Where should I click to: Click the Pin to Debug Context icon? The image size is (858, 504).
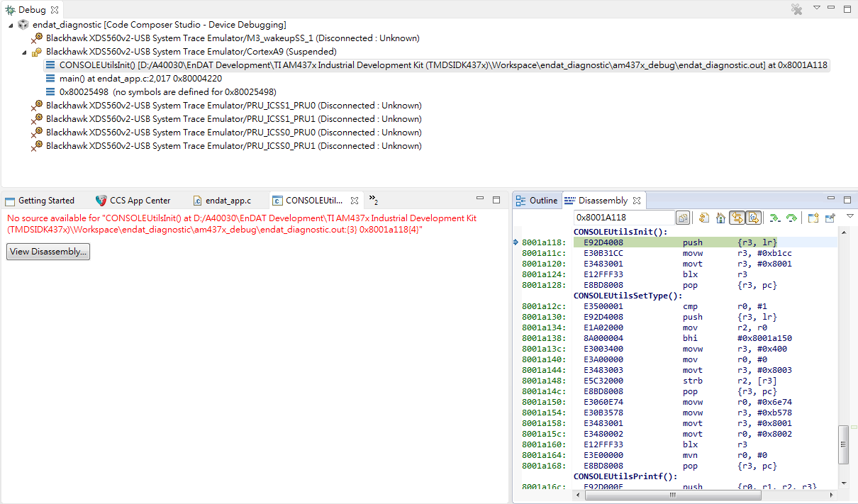click(x=830, y=218)
